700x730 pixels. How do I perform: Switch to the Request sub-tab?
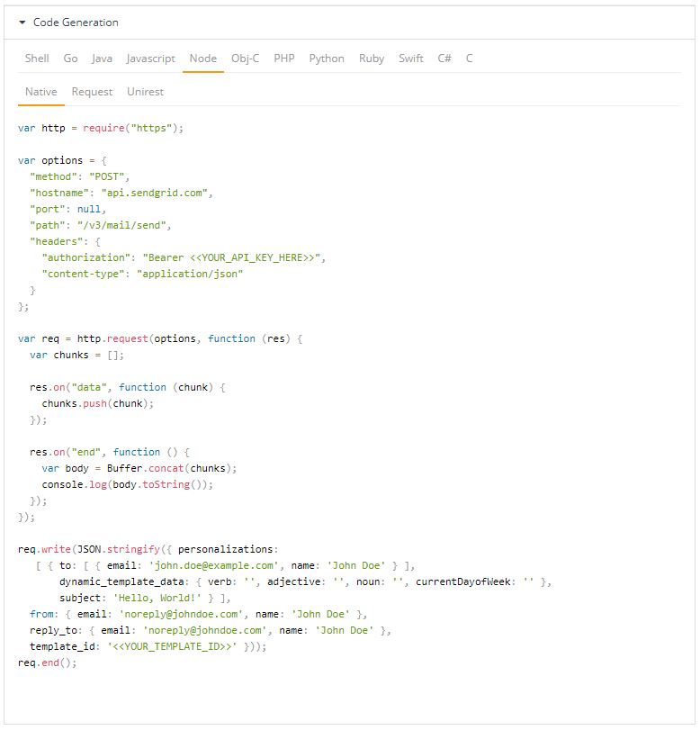[92, 92]
